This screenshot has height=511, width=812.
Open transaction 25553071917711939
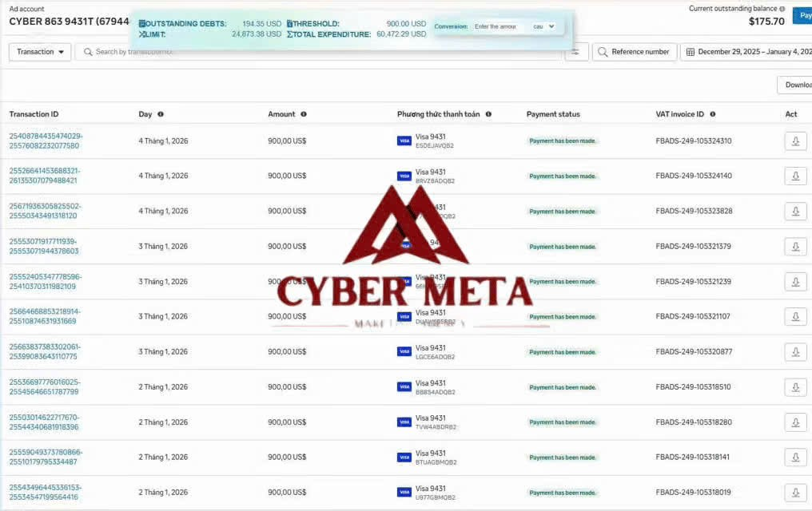tap(43, 246)
